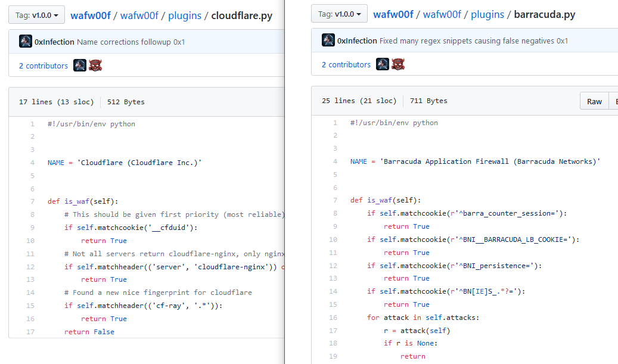Open 0xInfection author name on barracuda.py commit

357,41
